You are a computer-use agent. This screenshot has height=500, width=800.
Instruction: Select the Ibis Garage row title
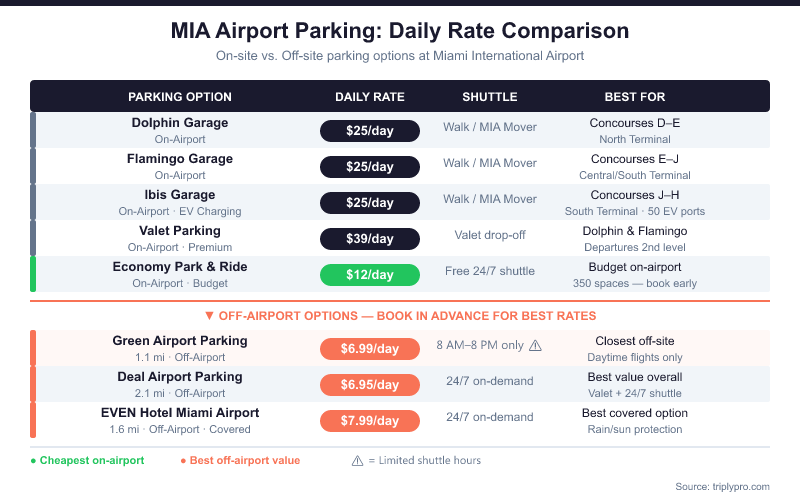(180, 195)
